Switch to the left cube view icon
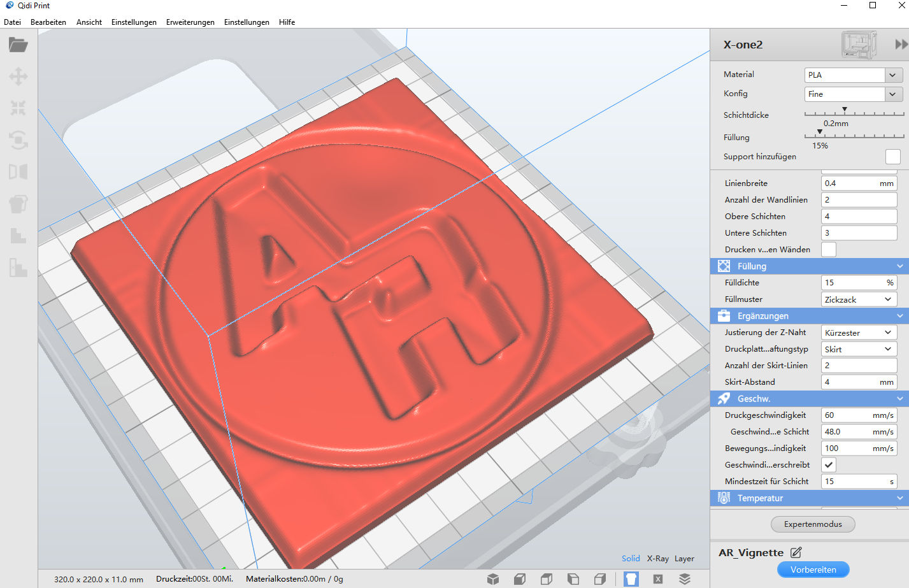909x588 pixels. [573, 578]
